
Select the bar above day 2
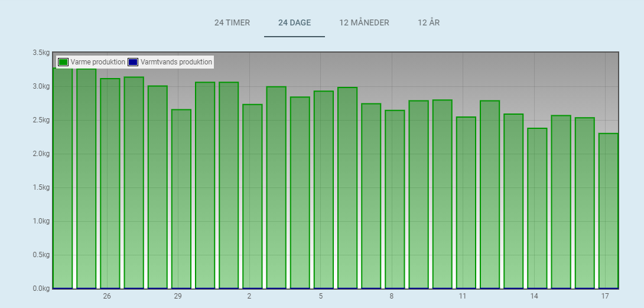pyautogui.click(x=252, y=196)
